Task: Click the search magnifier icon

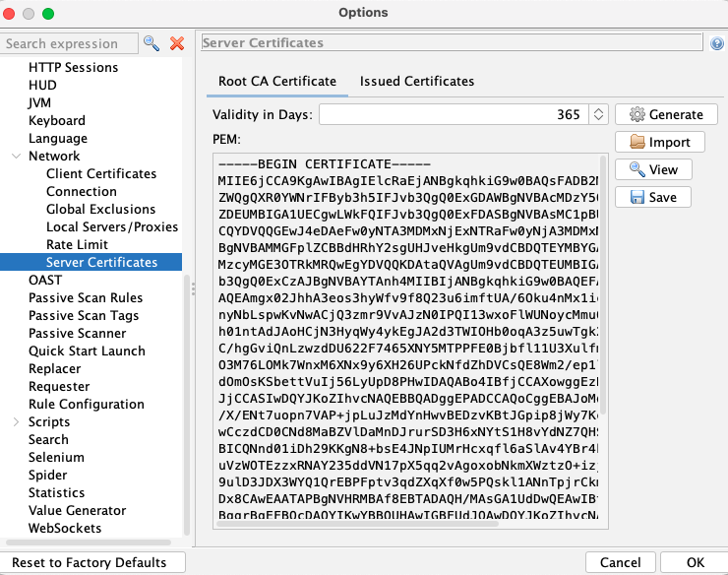Action: 152,43
